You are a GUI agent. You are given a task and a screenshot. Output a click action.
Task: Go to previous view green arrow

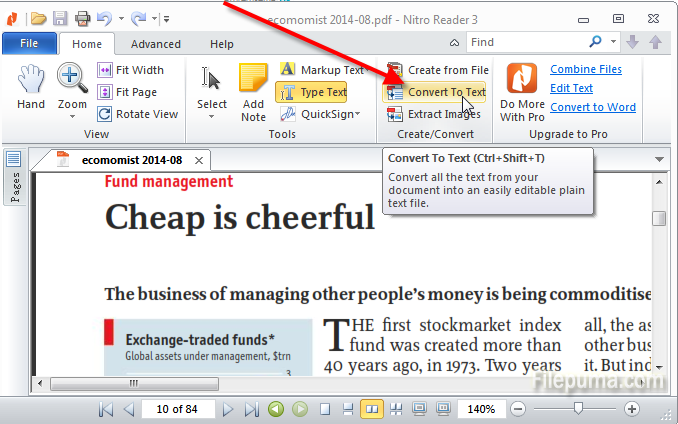point(276,409)
